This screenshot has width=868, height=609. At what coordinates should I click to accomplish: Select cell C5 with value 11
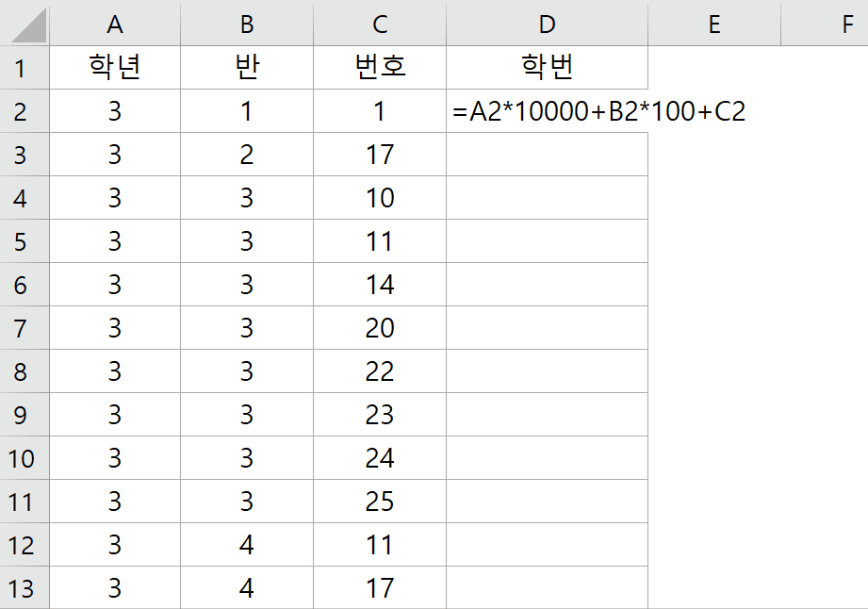(380, 241)
